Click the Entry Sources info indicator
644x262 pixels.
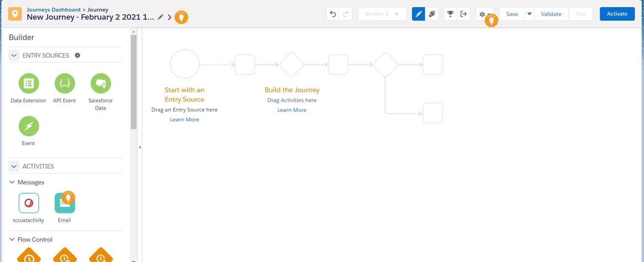(x=77, y=55)
